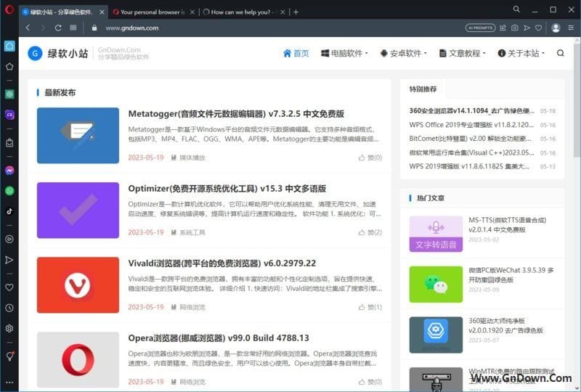Open the heart bookmarks icon in sidebar
This screenshot has width=581, height=392.
(9, 287)
